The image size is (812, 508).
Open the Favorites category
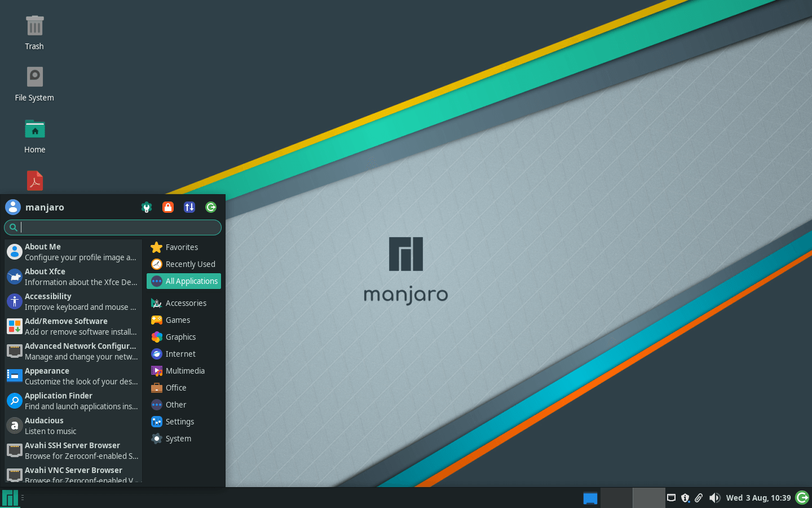click(180, 247)
